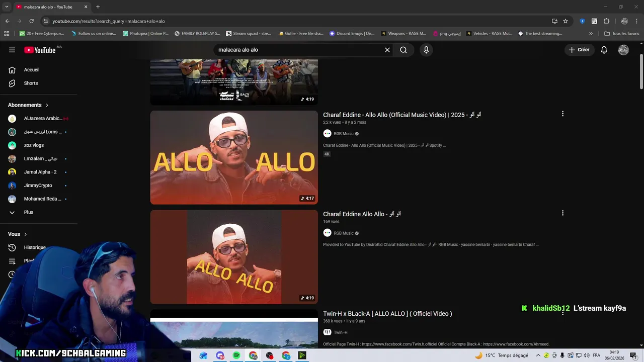644x362 pixels.
Task: Open Mohamed Reda subscription channel
Action: click(39, 199)
